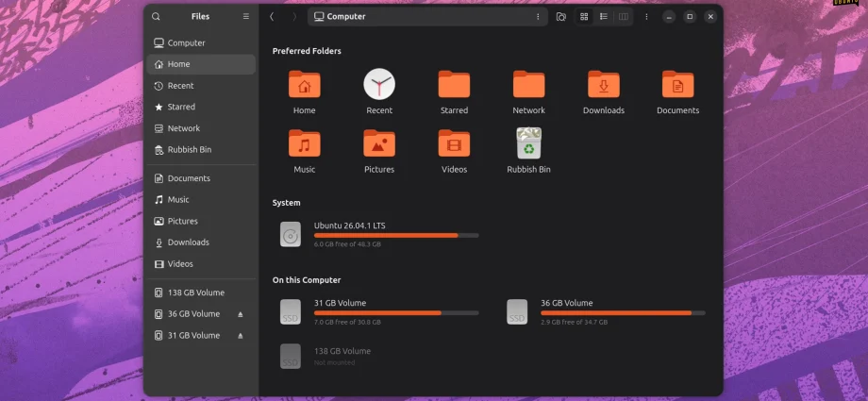Open the Network folder icon
868x401 pixels.
528,84
